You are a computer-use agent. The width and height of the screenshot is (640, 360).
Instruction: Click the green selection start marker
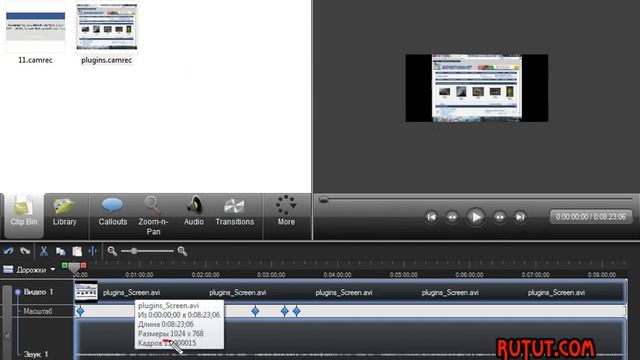point(64,266)
